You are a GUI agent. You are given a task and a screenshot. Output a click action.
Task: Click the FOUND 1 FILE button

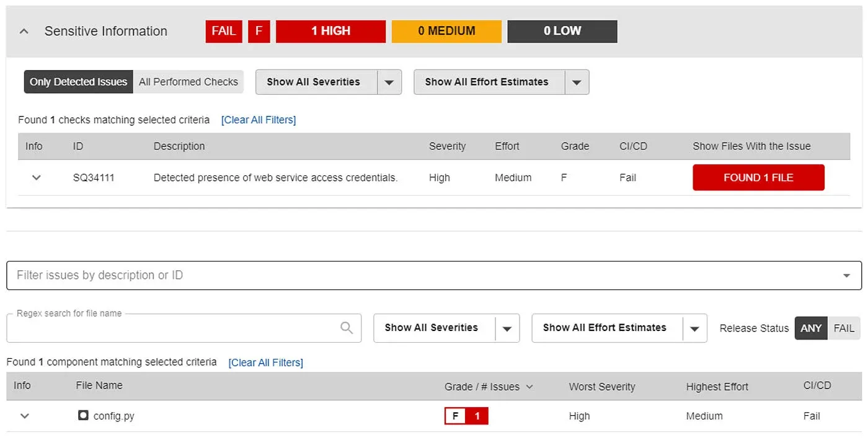pyautogui.click(x=758, y=177)
